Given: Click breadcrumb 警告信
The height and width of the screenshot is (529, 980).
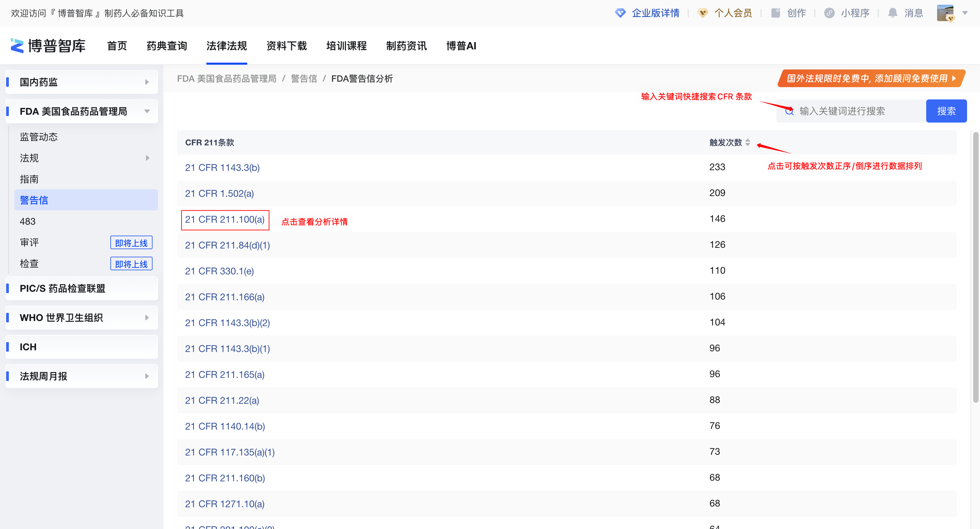Looking at the screenshot, I should pos(304,78).
